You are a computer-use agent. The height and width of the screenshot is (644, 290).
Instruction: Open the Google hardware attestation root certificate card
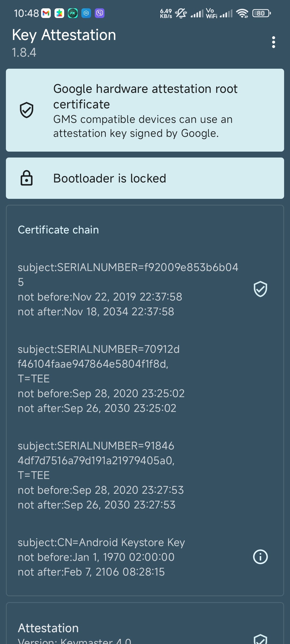(x=145, y=110)
